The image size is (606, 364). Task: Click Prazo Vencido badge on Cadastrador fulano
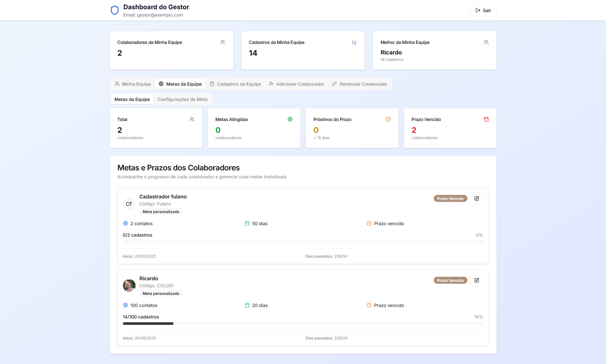[450, 199]
